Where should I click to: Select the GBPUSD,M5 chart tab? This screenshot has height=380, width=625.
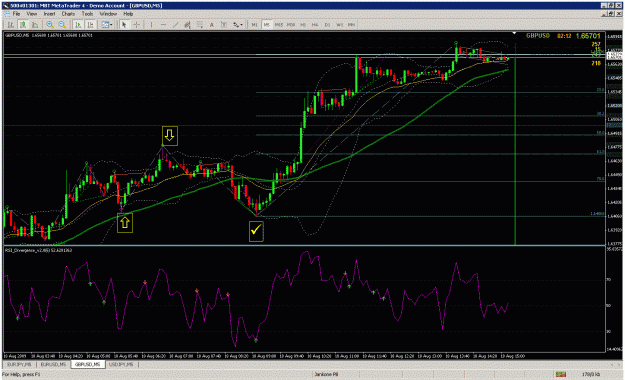point(88,364)
